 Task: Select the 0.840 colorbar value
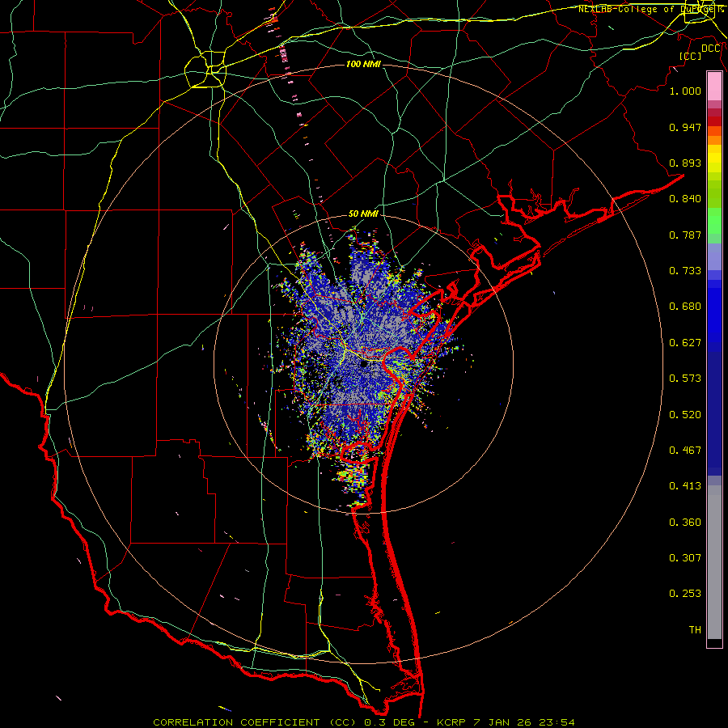(x=685, y=199)
